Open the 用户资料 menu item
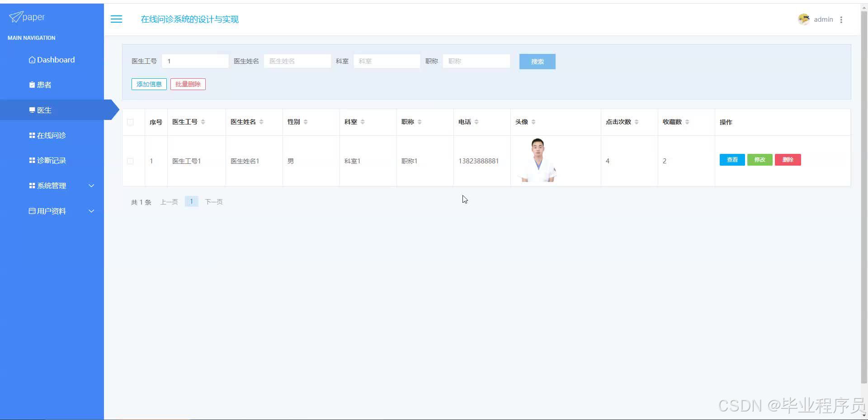 coord(52,211)
